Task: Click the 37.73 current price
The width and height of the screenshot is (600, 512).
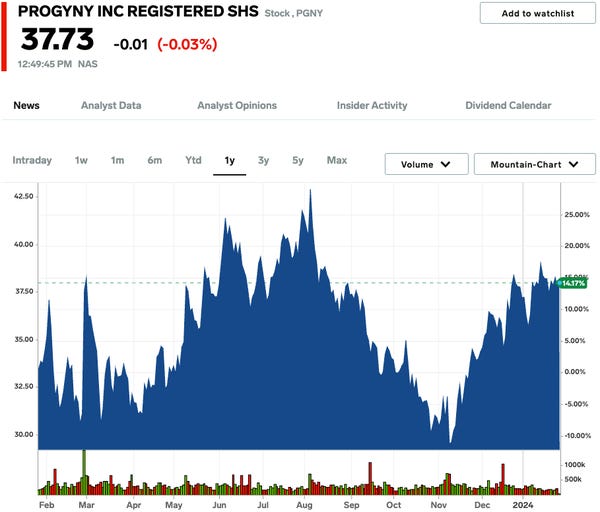Action: click(57, 39)
